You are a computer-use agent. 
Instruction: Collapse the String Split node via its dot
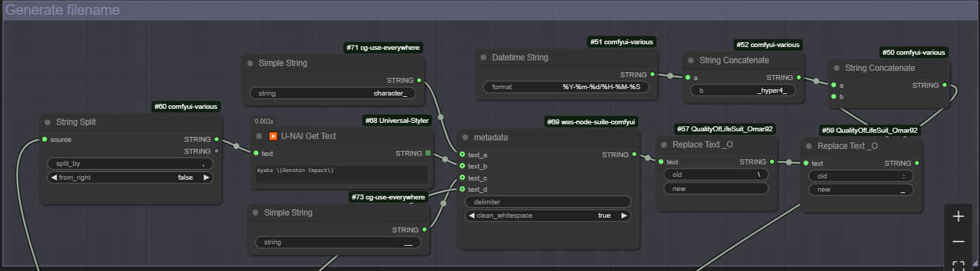coord(47,122)
